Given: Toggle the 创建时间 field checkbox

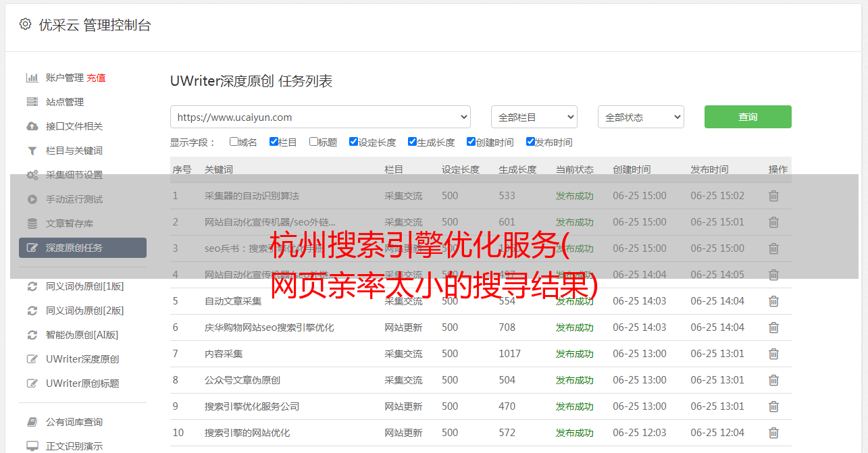Looking at the screenshot, I should pos(471,142).
